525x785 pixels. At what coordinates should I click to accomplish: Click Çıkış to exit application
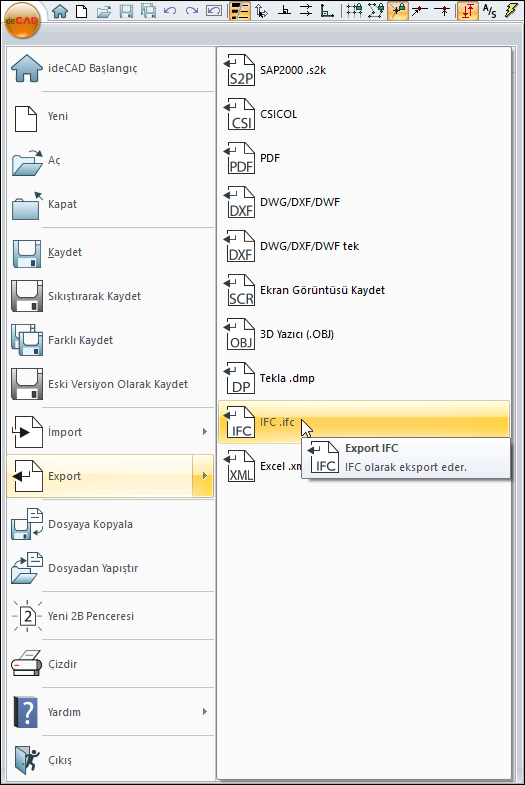(111, 760)
